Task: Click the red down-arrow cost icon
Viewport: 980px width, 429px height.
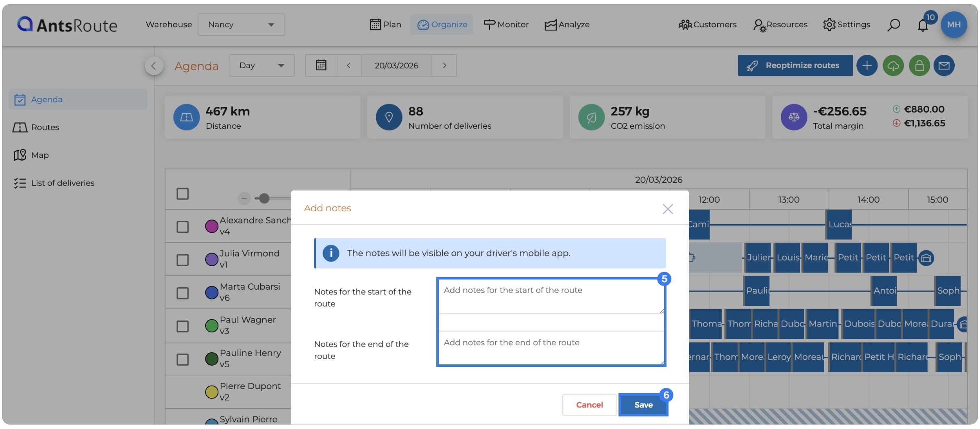Action: [896, 123]
